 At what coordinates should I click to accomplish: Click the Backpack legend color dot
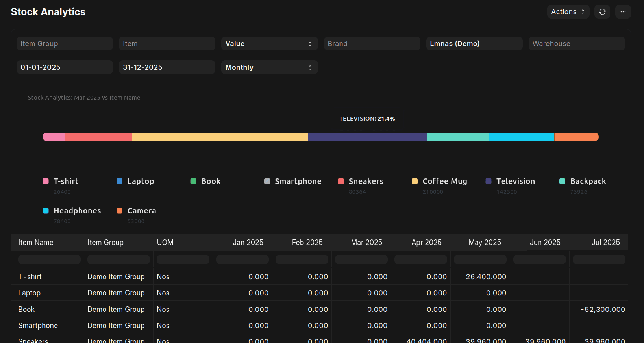tap(562, 181)
